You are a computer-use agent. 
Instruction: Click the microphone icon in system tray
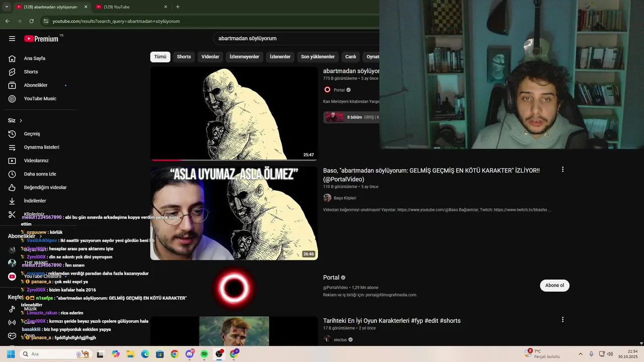pyautogui.click(x=591, y=354)
